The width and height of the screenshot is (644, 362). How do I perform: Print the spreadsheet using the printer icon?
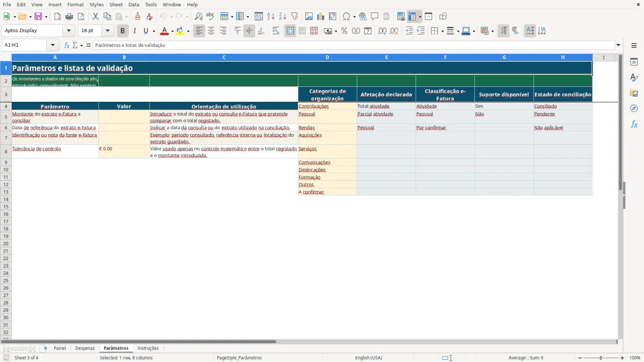pos(69,17)
